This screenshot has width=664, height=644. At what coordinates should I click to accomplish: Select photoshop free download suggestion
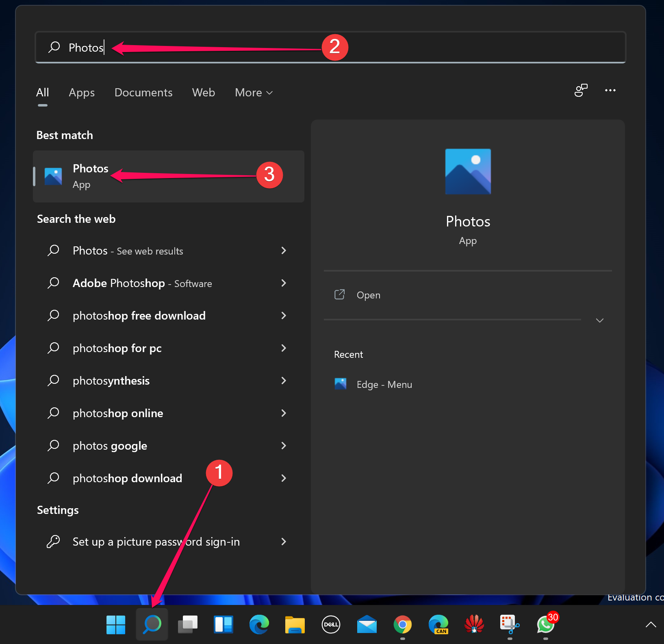coord(169,315)
